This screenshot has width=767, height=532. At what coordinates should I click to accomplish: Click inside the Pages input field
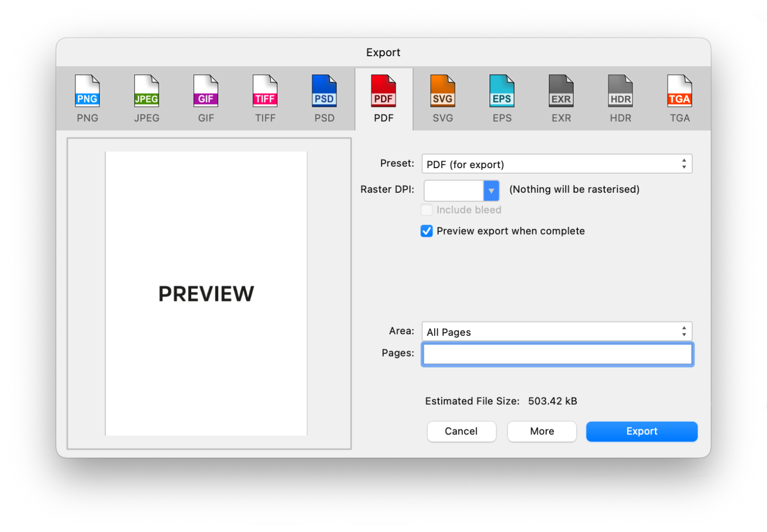(x=557, y=354)
